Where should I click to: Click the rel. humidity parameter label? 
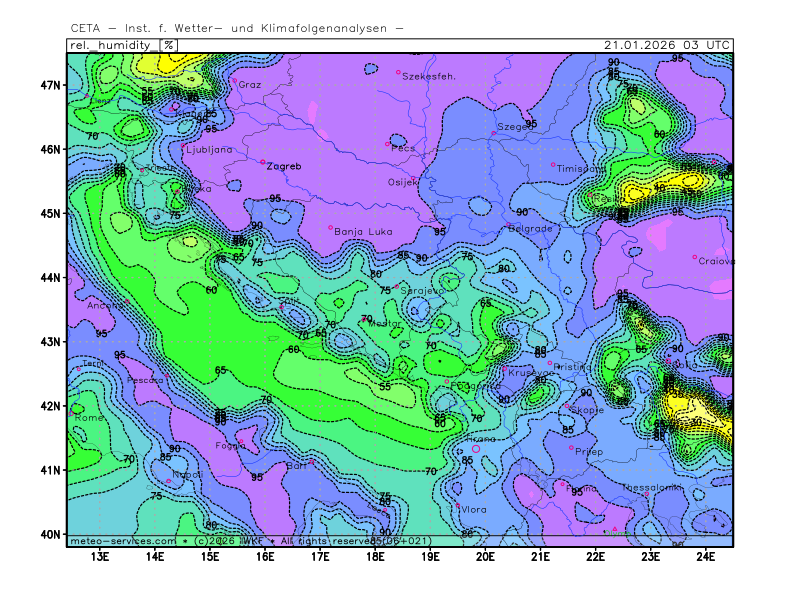(x=111, y=45)
